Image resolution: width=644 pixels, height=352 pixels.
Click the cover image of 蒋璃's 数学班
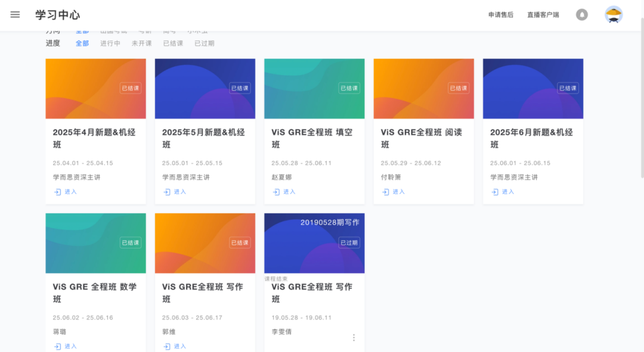click(95, 243)
